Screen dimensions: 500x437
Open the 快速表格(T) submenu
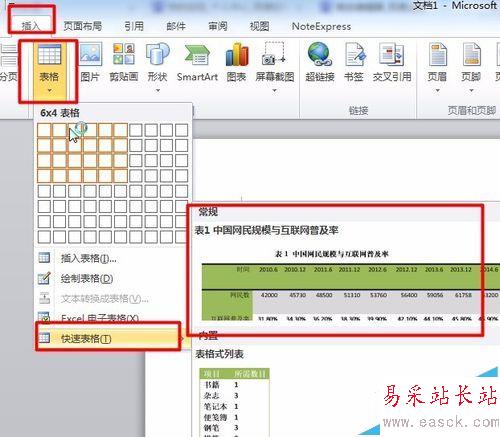click(113, 339)
